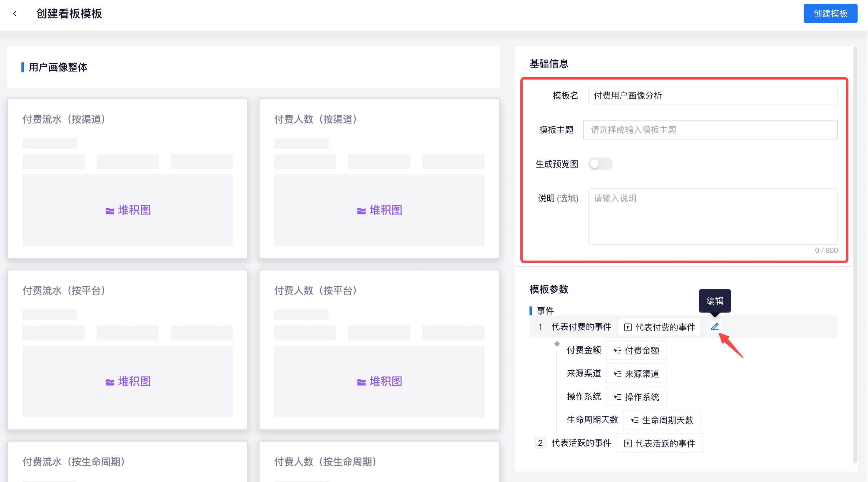Click the property icon in 付费金额 tag
The width and height of the screenshot is (868, 482).
click(x=618, y=351)
